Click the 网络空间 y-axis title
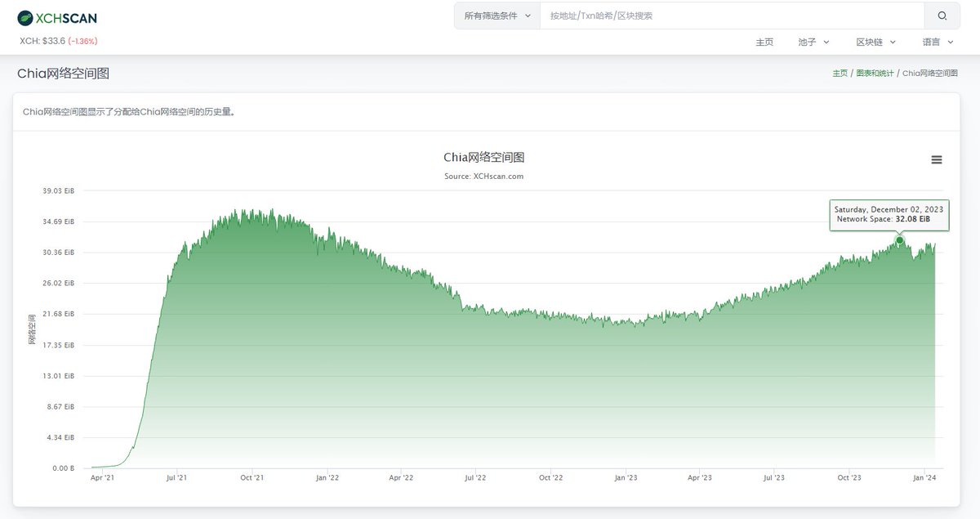 click(x=32, y=329)
